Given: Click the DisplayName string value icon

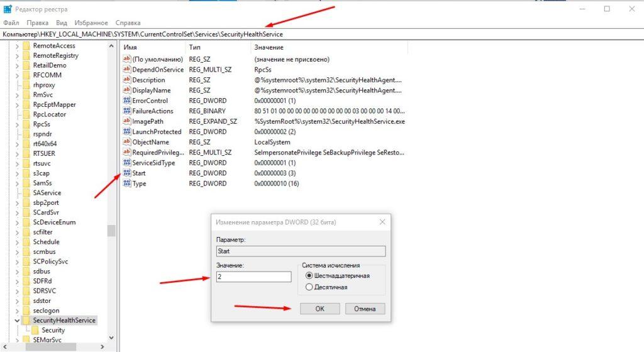Looking at the screenshot, I should (126, 90).
